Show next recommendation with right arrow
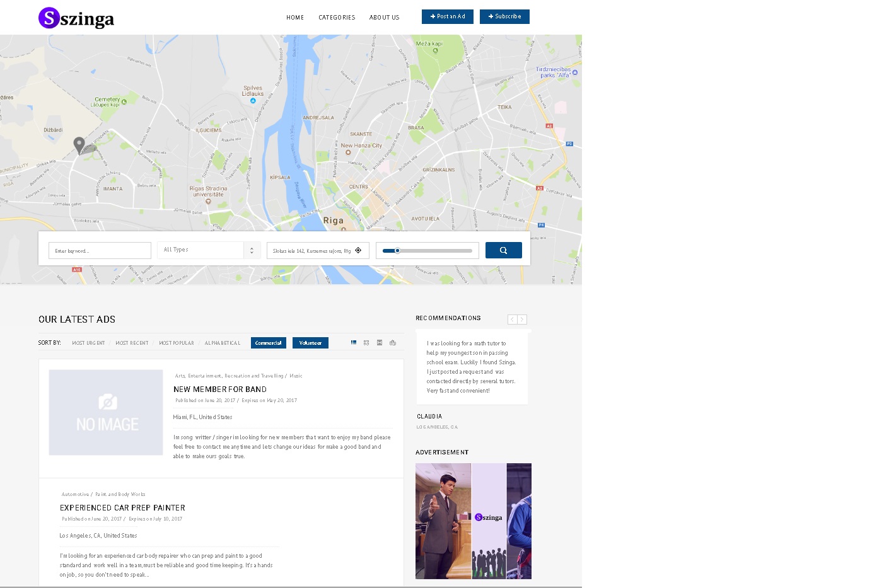The height and width of the screenshot is (588, 884). tap(522, 320)
